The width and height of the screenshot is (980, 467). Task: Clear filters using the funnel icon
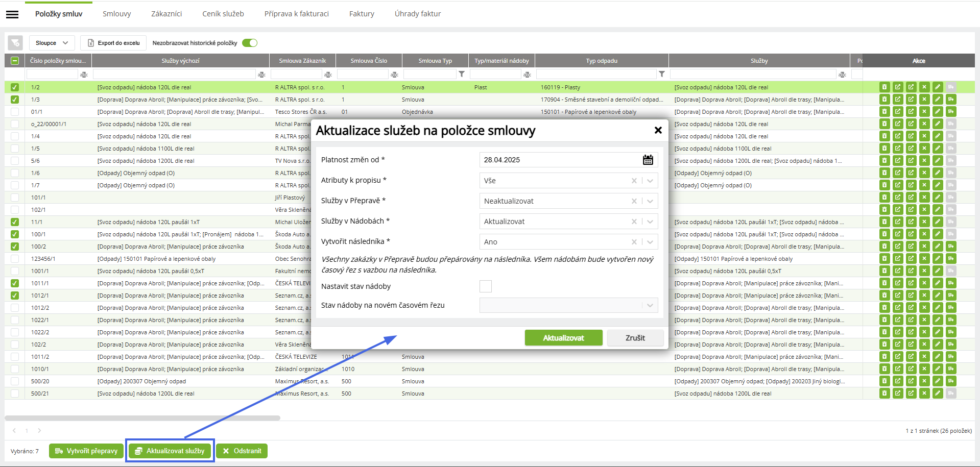tap(15, 43)
